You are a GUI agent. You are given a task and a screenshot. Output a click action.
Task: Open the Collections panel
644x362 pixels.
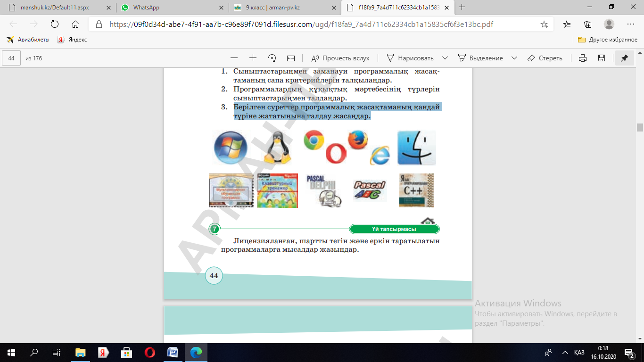point(587,24)
